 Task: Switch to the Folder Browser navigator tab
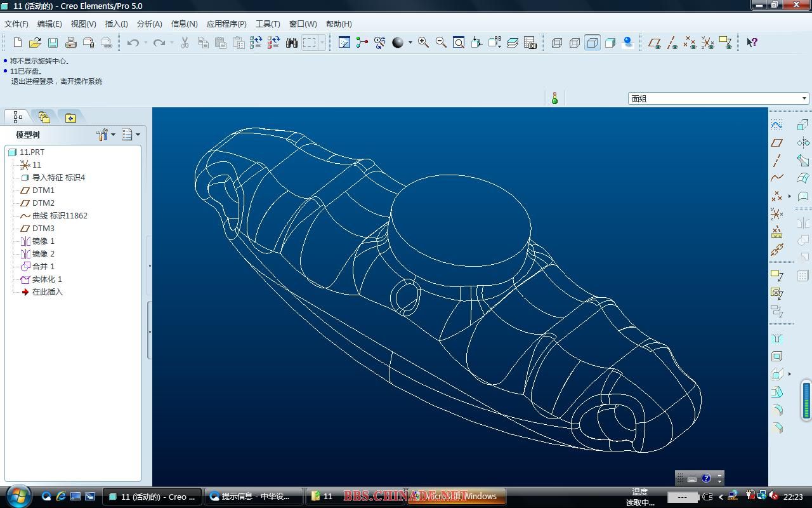44,117
